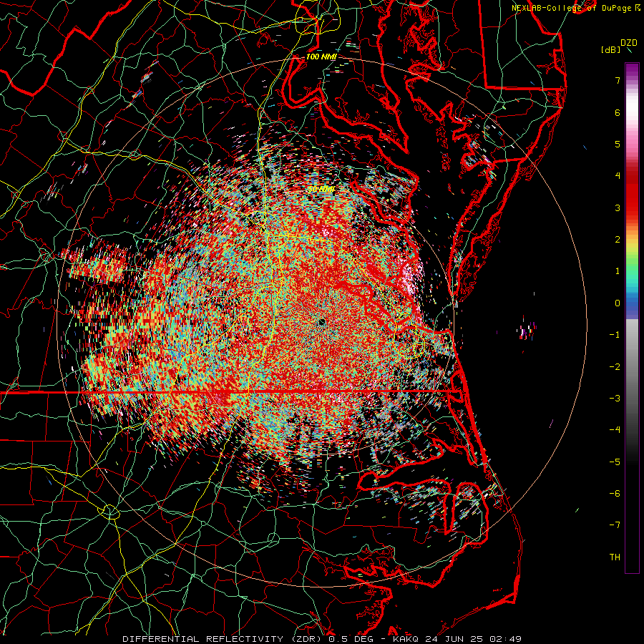Viewport: 644px width, 644px height.
Task: Click the "DZD" product label above the color scale
Action: click(629, 43)
